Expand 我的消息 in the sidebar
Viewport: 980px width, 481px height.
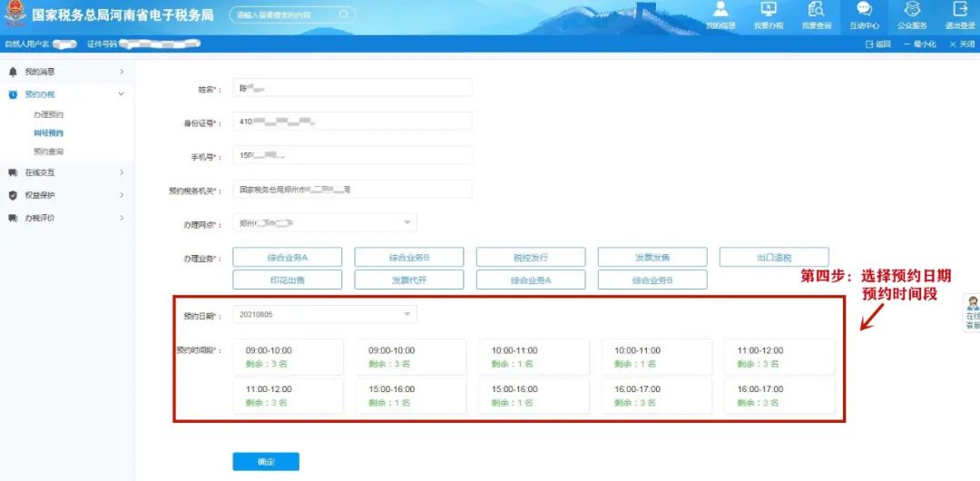[64, 72]
